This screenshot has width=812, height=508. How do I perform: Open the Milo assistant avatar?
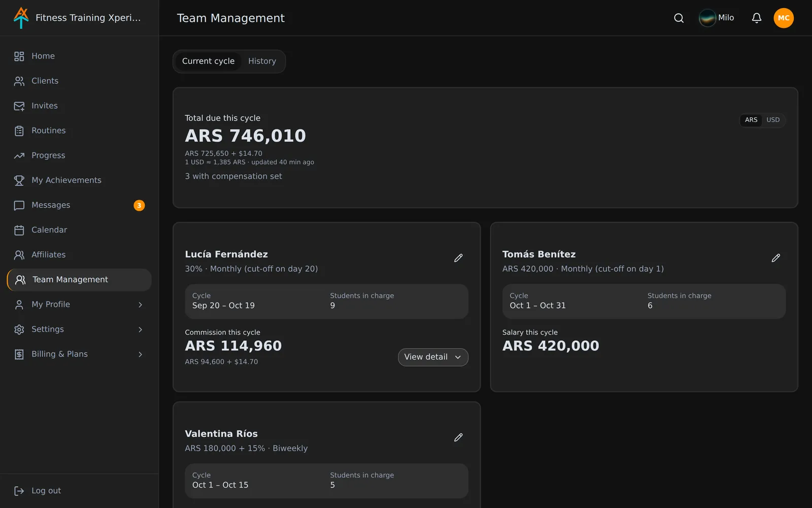[707, 18]
